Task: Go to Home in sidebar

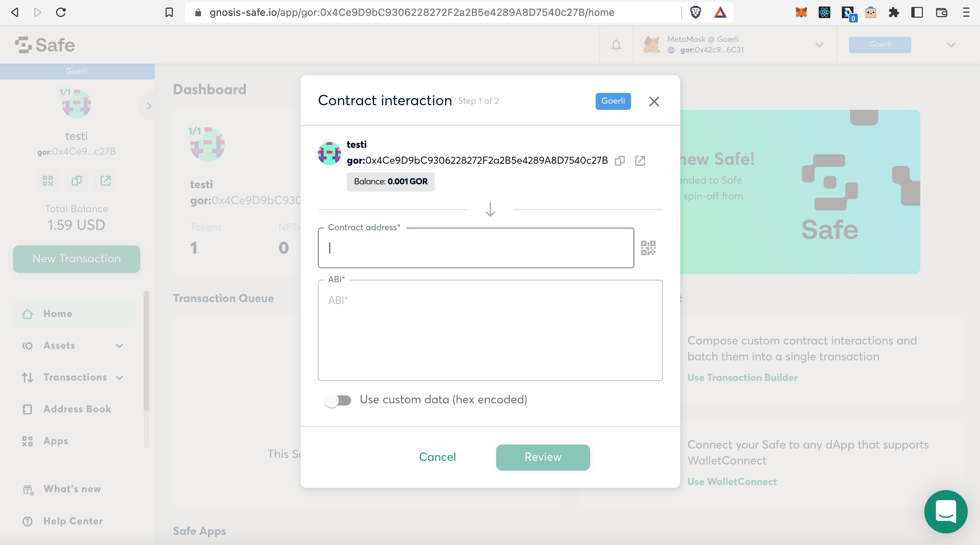Action: (x=74, y=314)
